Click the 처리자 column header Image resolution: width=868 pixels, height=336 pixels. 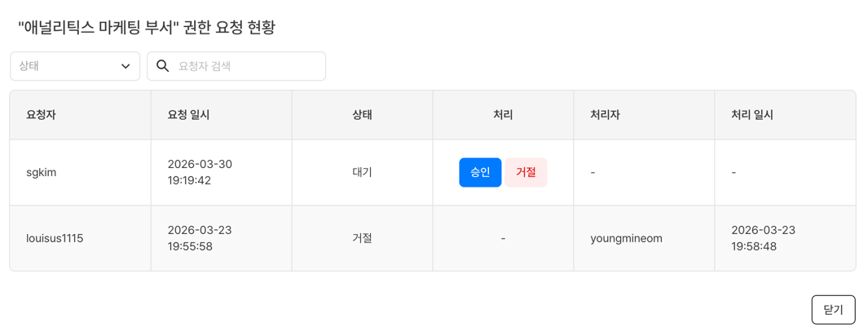coord(605,115)
